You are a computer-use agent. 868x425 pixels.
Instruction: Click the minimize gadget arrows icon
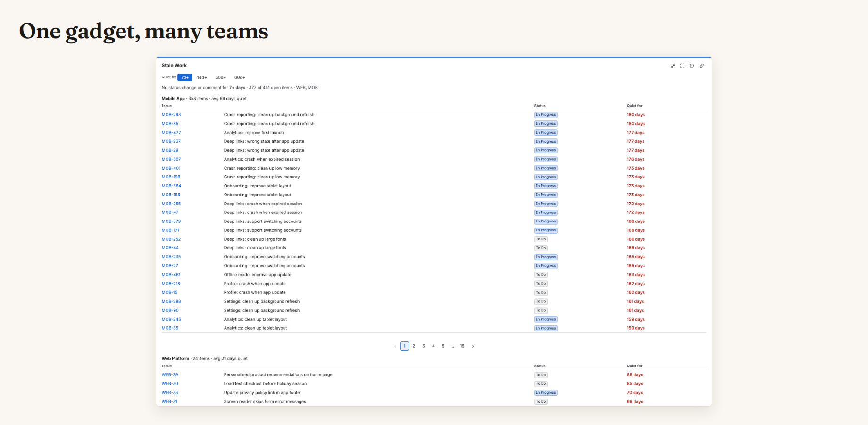coord(673,66)
